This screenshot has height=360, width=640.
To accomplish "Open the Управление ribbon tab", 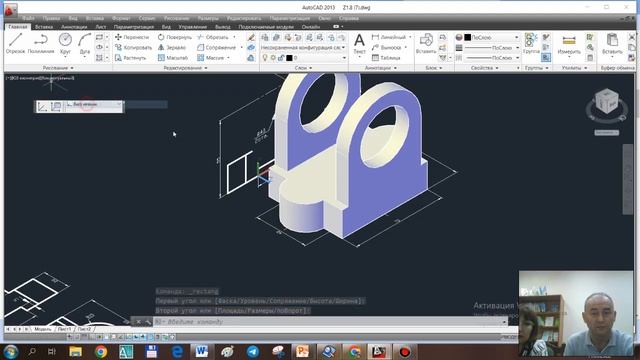I will click(x=193, y=27).
